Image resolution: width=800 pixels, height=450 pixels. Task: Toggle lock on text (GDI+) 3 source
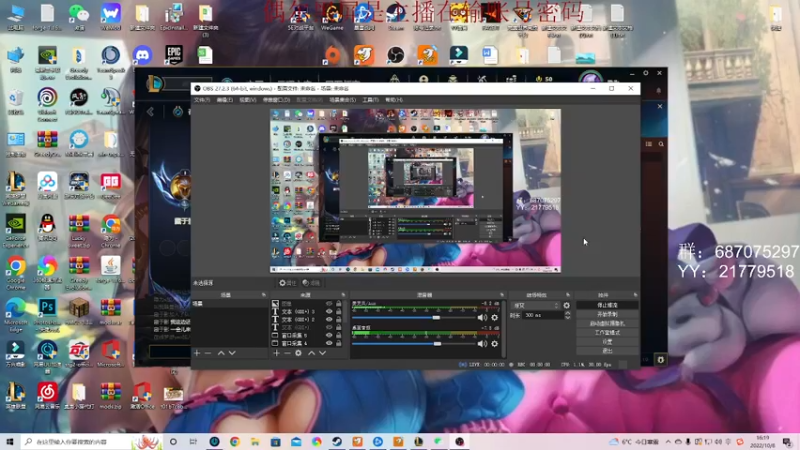pyautogui.click(x=339, y=311)
